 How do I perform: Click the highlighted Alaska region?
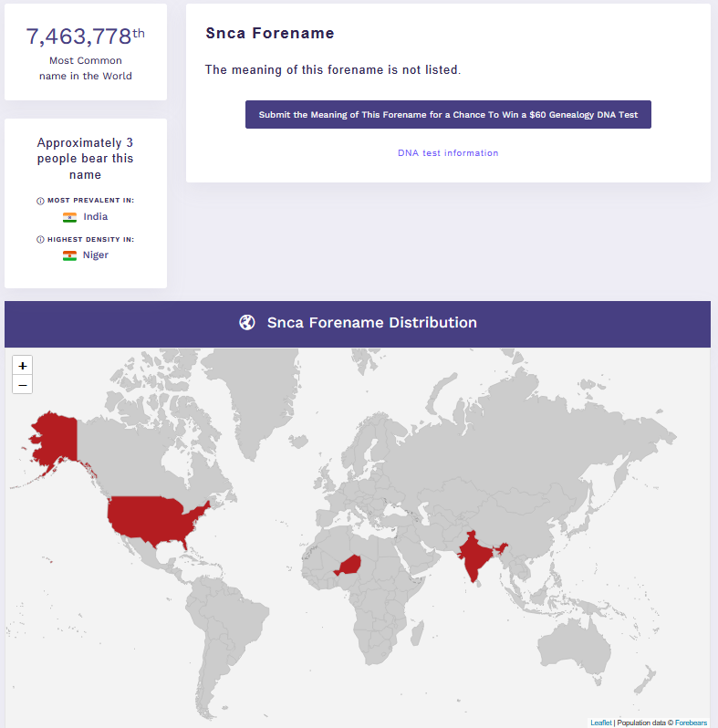coord(55,438)
